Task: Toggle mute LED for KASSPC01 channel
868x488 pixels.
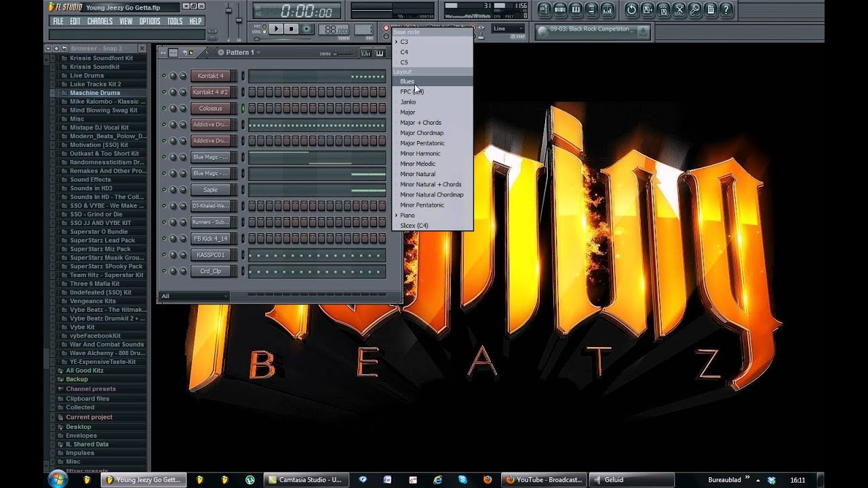Action: coord(163,255)
